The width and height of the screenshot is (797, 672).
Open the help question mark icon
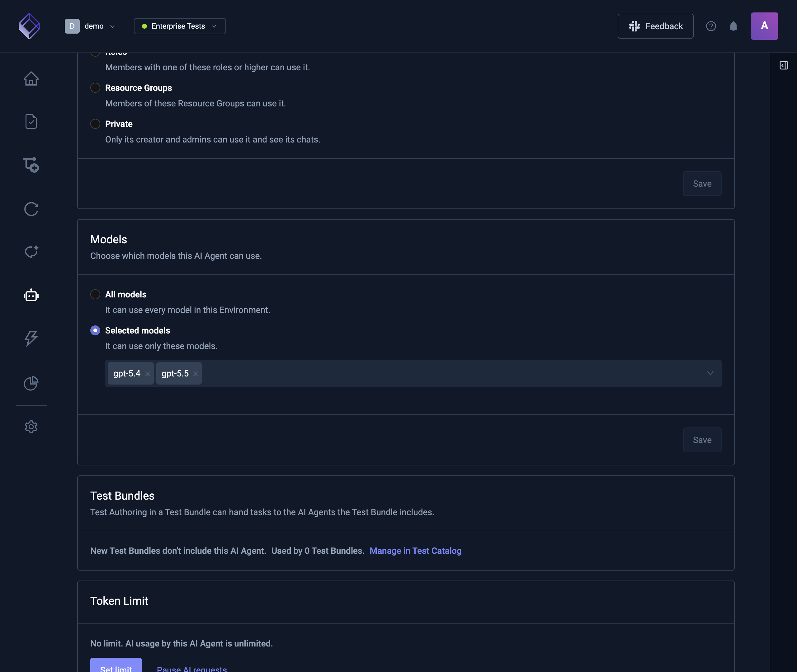click(x=711, y=26)
